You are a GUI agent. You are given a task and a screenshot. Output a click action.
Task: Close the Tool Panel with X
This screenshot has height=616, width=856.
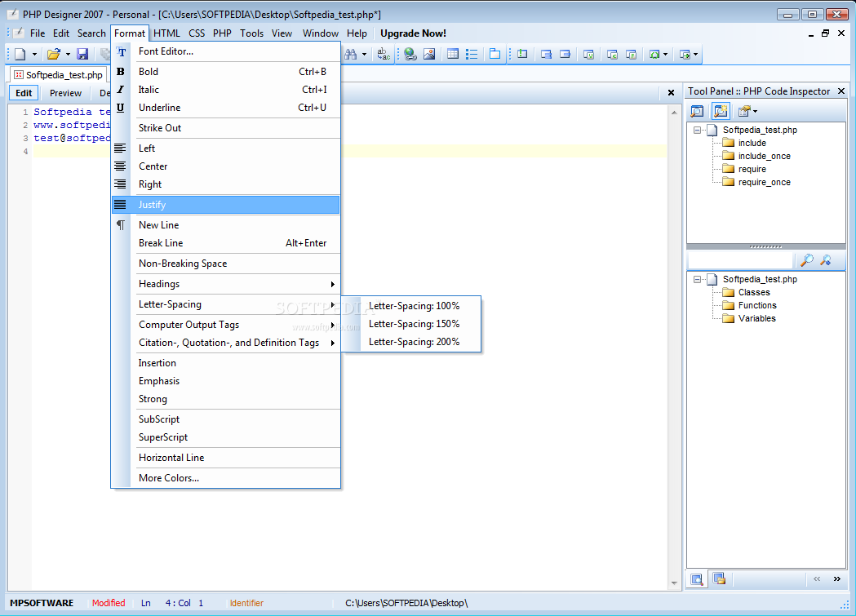pyautogui.click(x=841, y=91)
